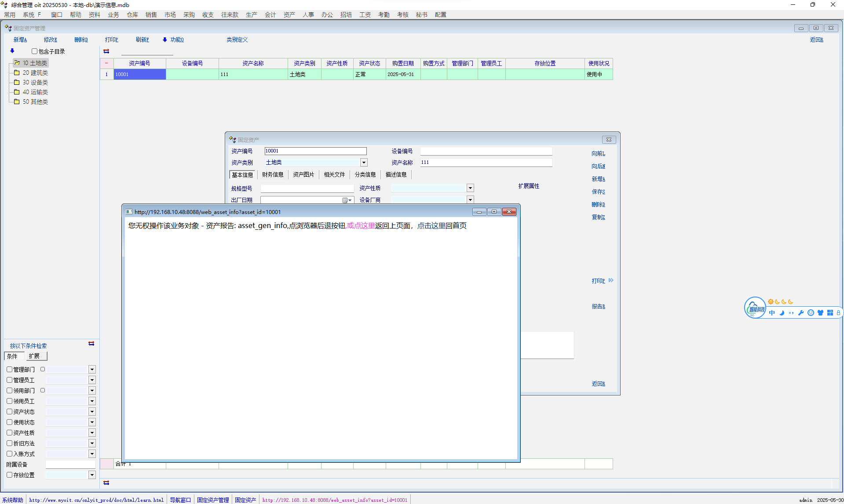Tick the 资产状态 filter checkbox
Screen dimensions: 844x504
pos(9,412)
